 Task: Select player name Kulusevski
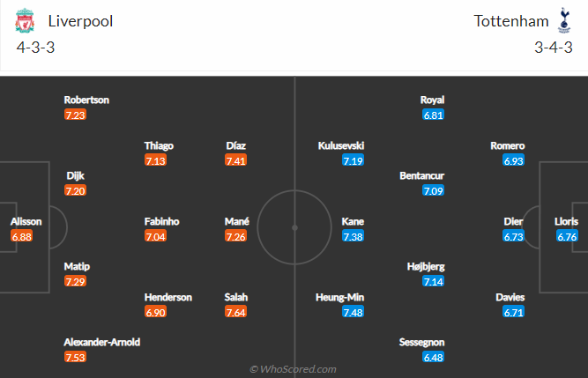pos(341,145)
